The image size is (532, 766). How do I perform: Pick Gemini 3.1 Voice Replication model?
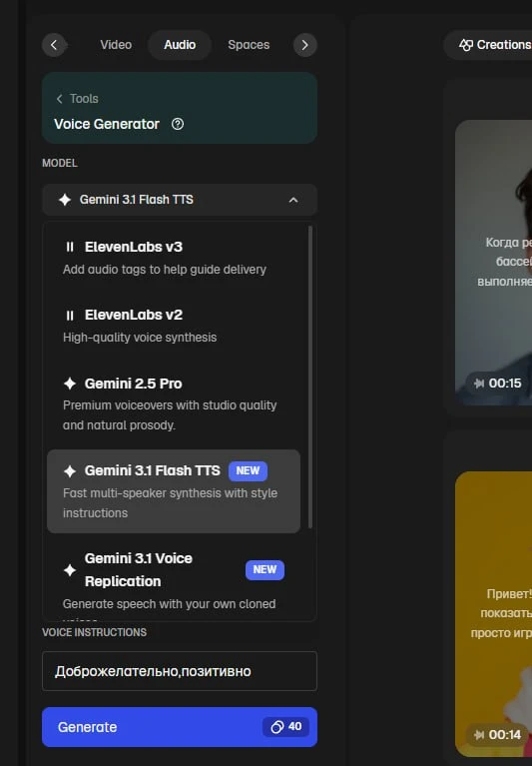(174, 581)
